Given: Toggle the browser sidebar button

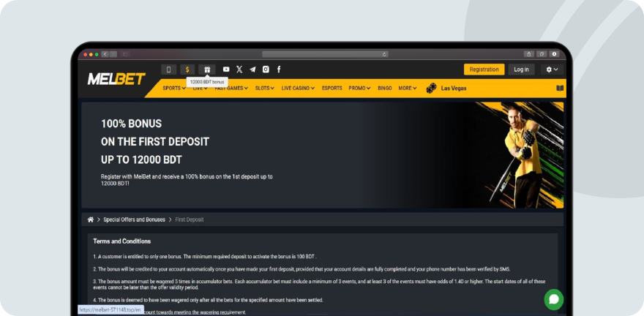Looking at the screenshot, I should 125,54.
